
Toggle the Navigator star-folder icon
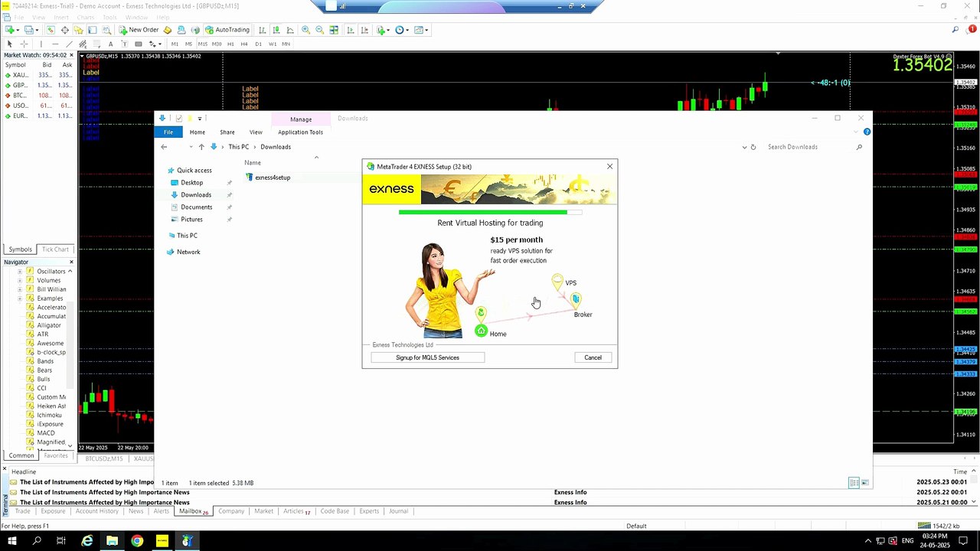point(78,30)
